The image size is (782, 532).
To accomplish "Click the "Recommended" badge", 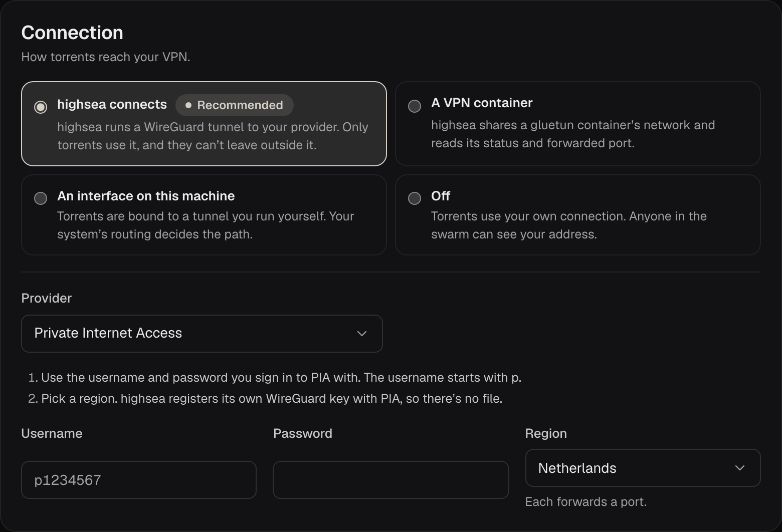I will tap(234, 105).
